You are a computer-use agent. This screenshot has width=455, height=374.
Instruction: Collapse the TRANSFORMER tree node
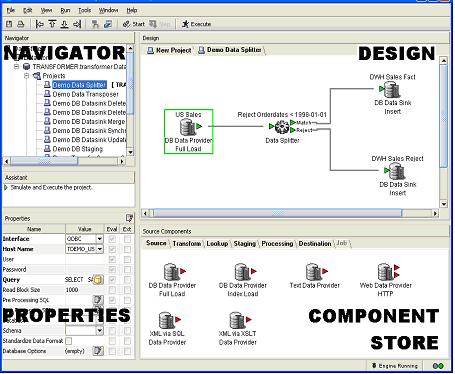(x=17, y=67)
